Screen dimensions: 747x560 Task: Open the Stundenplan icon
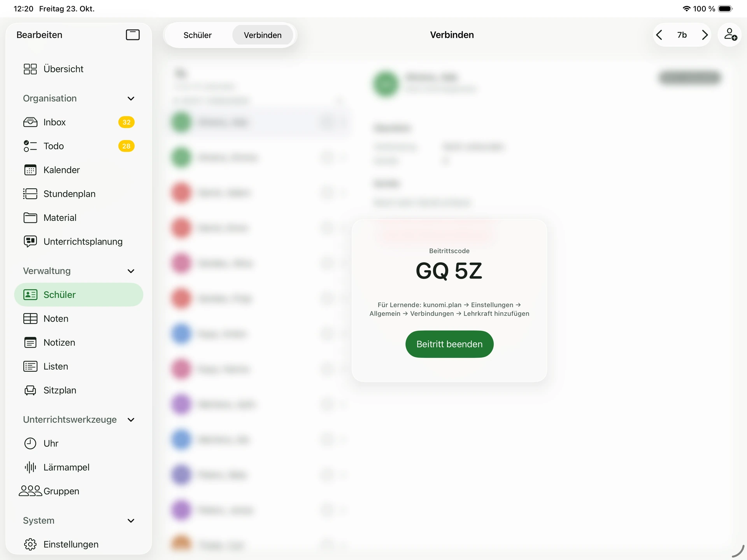click(x=30, y=194)
